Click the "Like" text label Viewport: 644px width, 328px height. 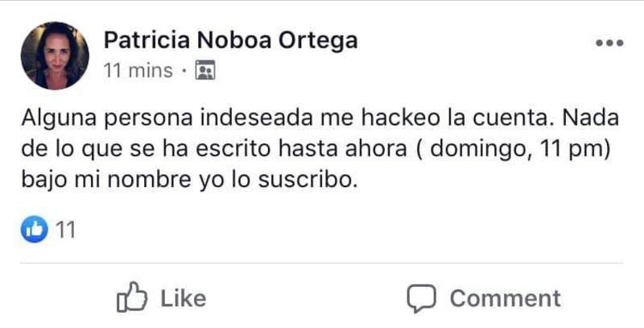click(x=184, y=298)
